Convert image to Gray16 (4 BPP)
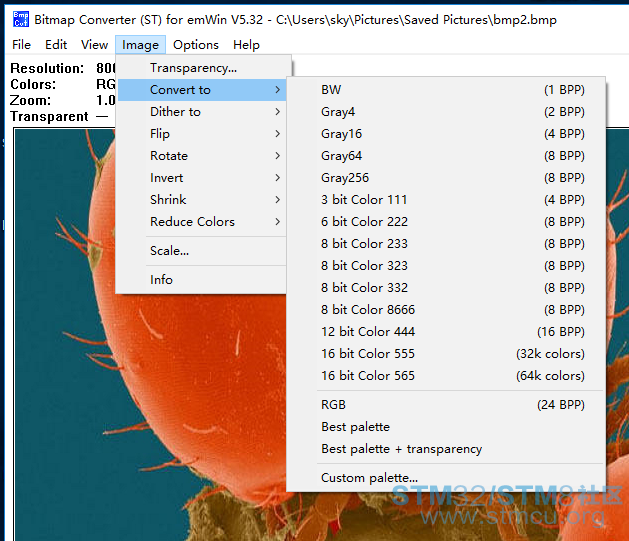629x541 pixels. click(446, 134)
